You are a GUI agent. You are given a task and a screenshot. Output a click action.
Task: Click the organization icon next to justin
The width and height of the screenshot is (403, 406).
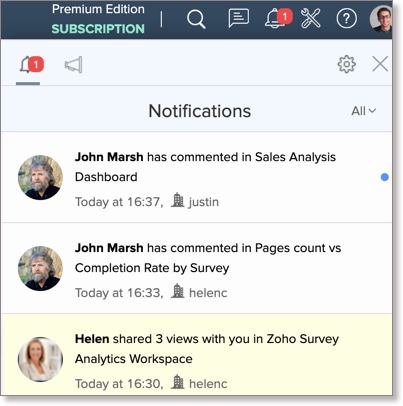177,200
